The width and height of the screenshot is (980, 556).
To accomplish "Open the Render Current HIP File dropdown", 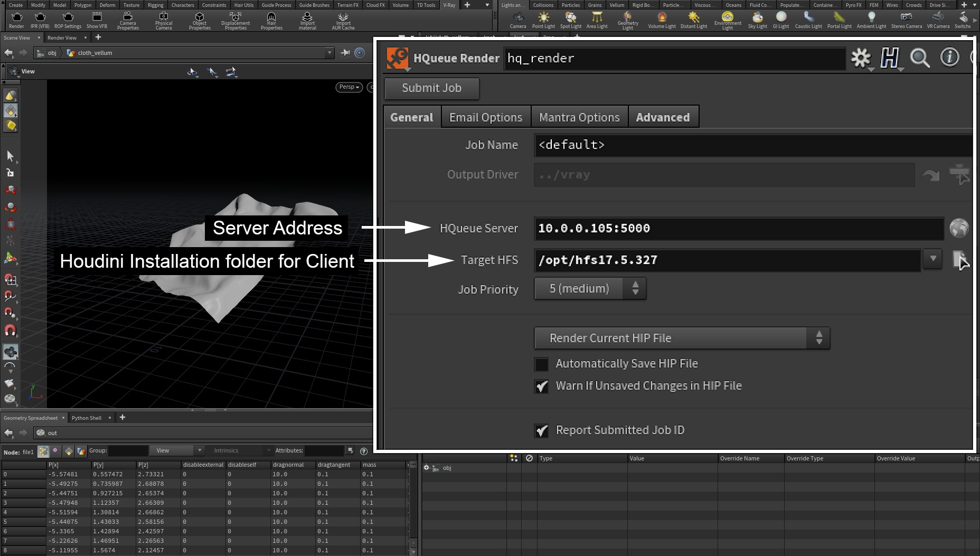I will (x=682, y=338).
